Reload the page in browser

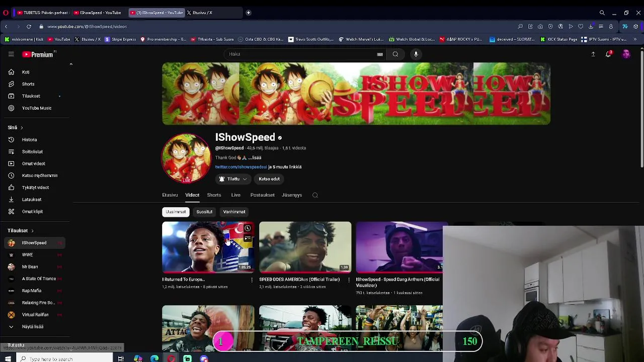click(x=29, y=26)
